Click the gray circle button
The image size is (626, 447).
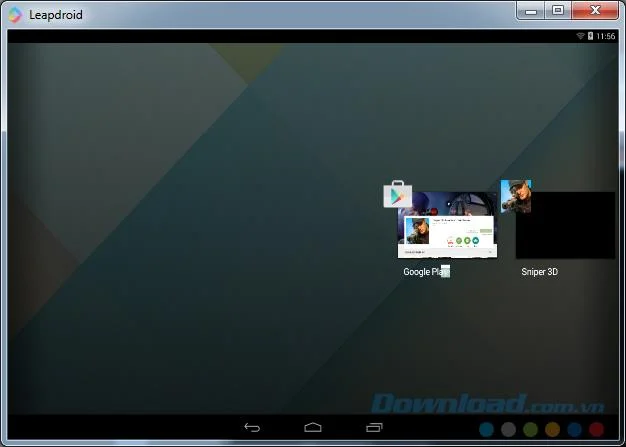pos(508,429)
